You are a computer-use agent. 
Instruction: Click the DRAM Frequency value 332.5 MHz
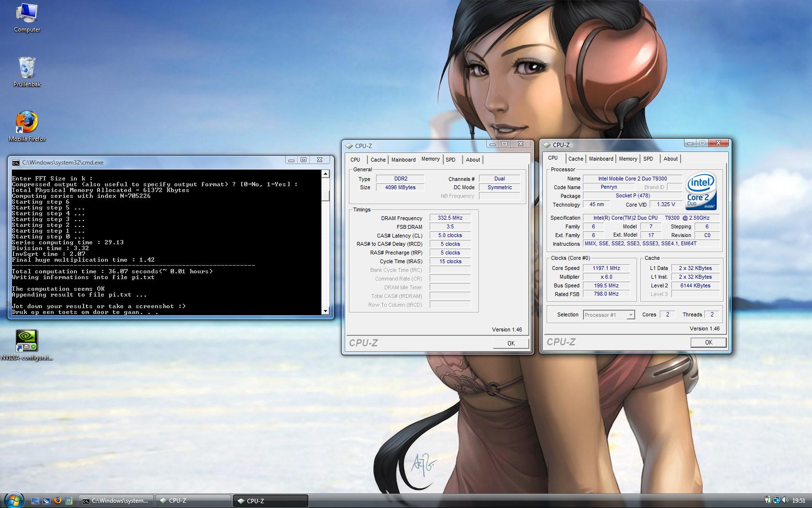click(450, 218)
